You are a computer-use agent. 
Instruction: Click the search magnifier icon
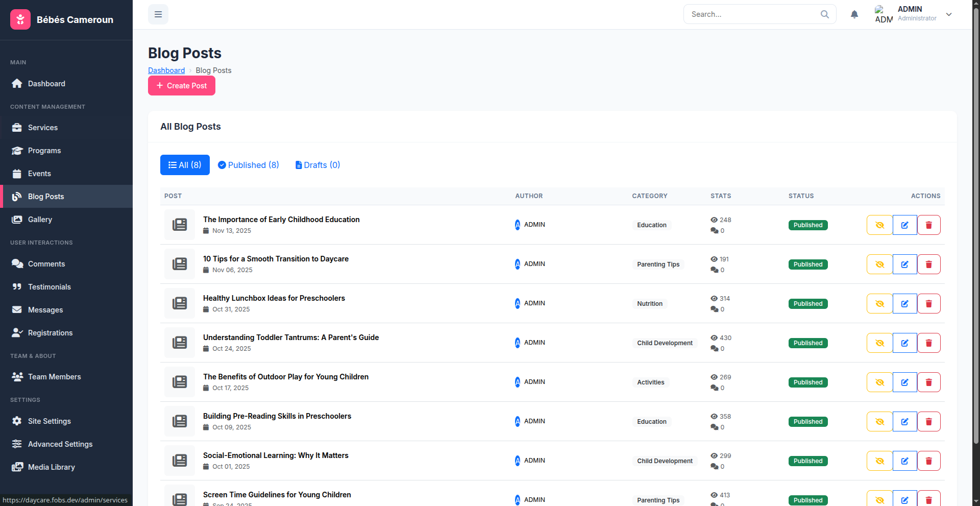point(824,14)
